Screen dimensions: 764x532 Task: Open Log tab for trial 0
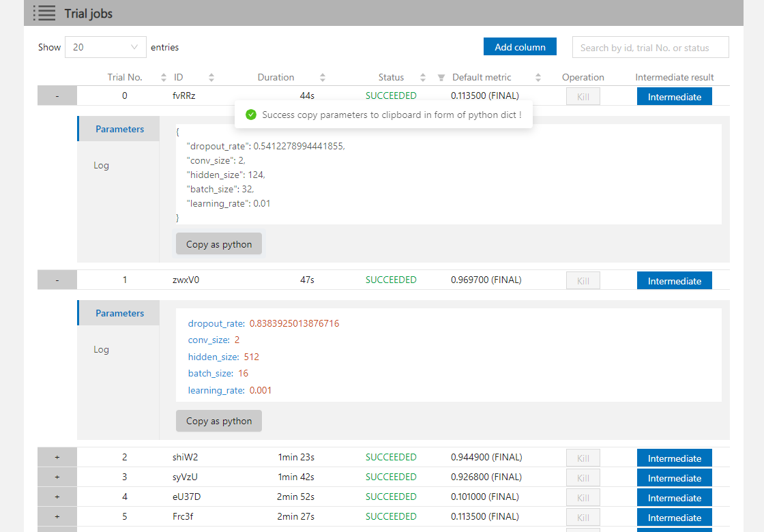(101, 165)
